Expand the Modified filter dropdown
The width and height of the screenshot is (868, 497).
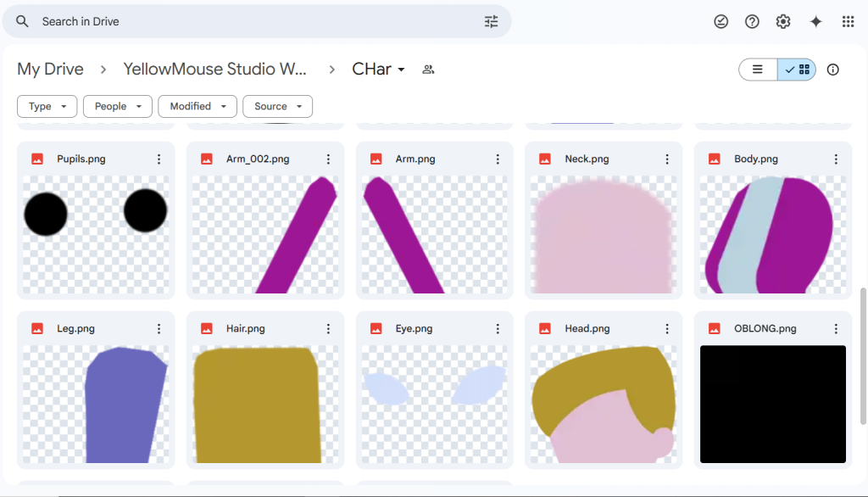pyautogui.click(x=198, y=106)
